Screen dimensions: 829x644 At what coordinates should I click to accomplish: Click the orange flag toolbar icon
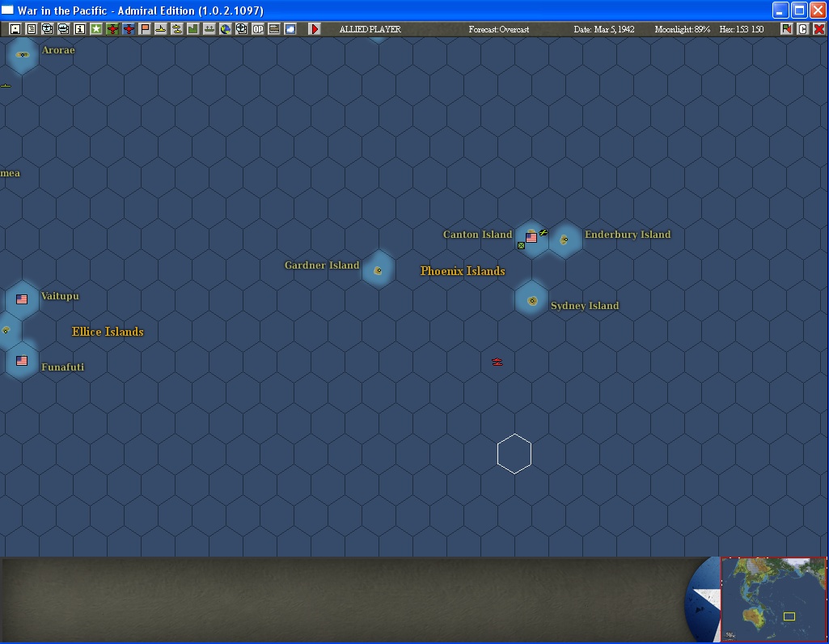pos(144,29)
